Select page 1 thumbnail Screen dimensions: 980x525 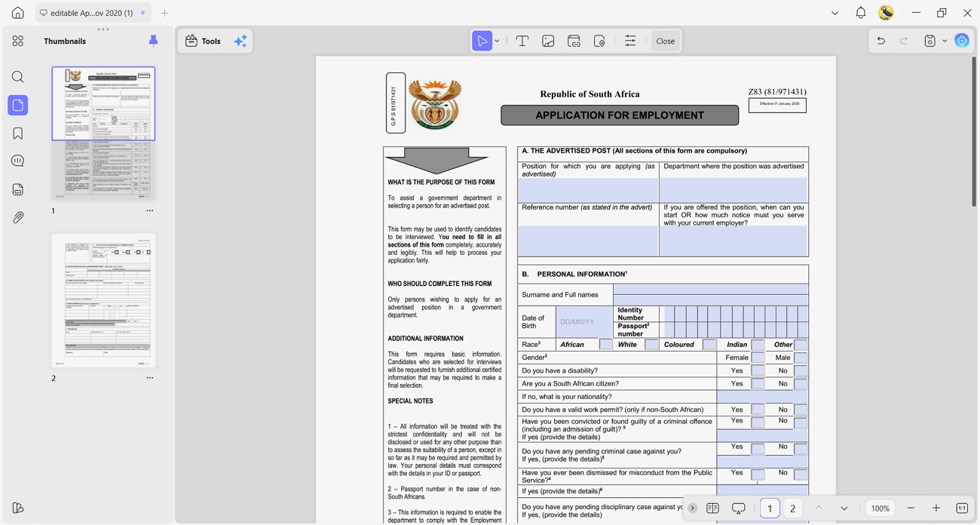[x=103, y=133]
